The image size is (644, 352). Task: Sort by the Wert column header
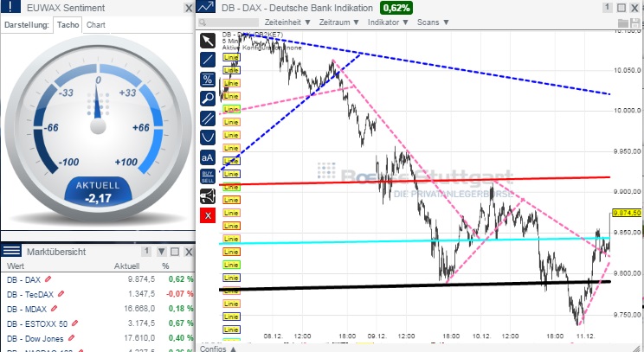pos(16,266)
